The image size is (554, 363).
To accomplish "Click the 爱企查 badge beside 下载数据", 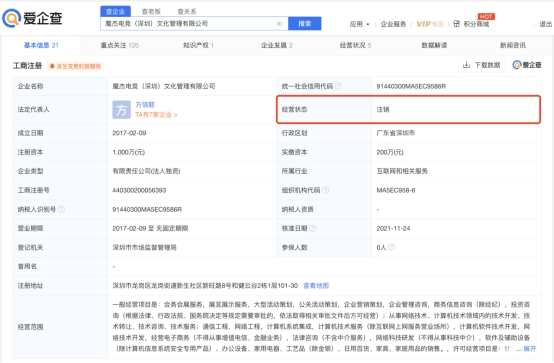I will tap(527, 65).
